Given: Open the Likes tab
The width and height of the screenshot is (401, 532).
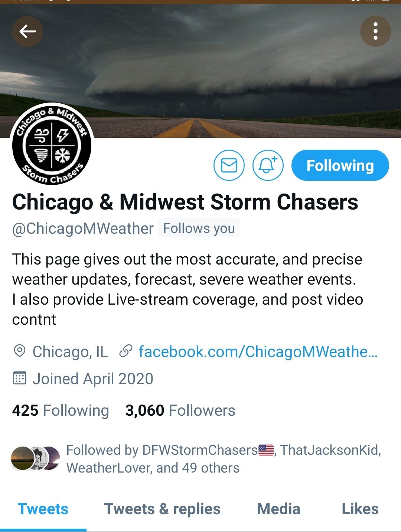Looking at the screenshot, I should pyautogui.click(x=360, y=509).
